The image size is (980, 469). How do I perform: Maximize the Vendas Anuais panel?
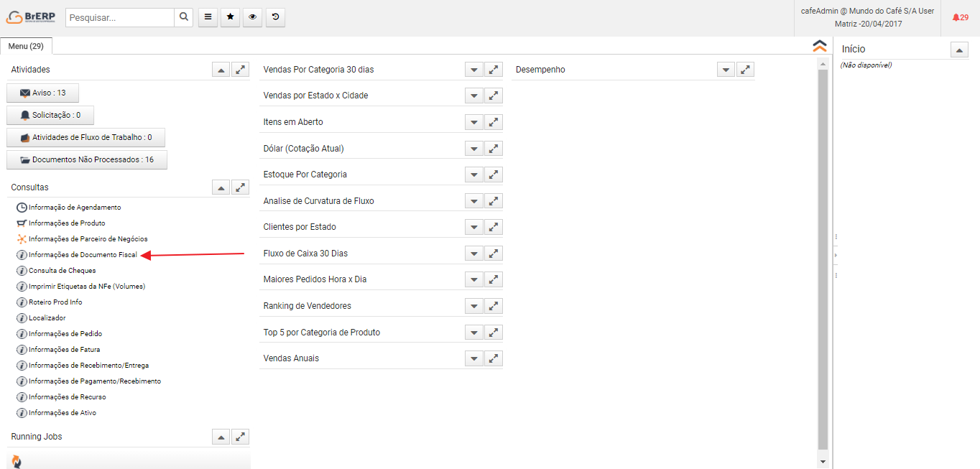pyautogui.click(x=494, y=358)
